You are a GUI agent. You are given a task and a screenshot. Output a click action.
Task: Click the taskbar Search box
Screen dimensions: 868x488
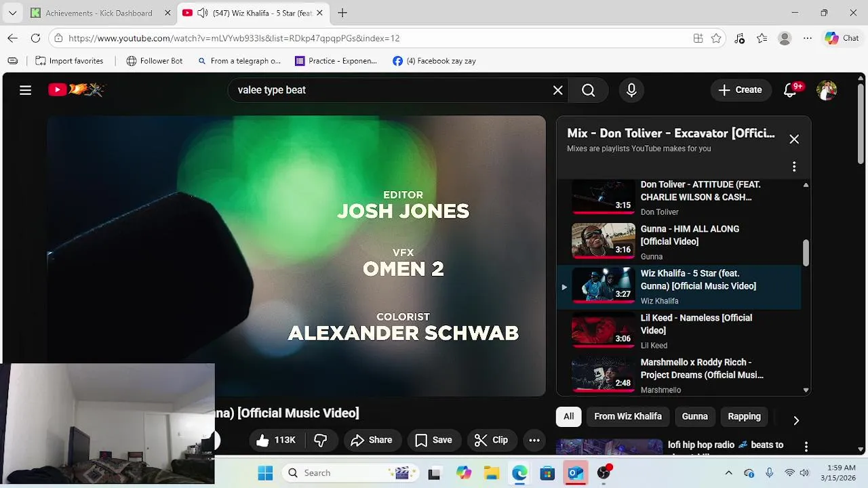click(x=349, y=473)
